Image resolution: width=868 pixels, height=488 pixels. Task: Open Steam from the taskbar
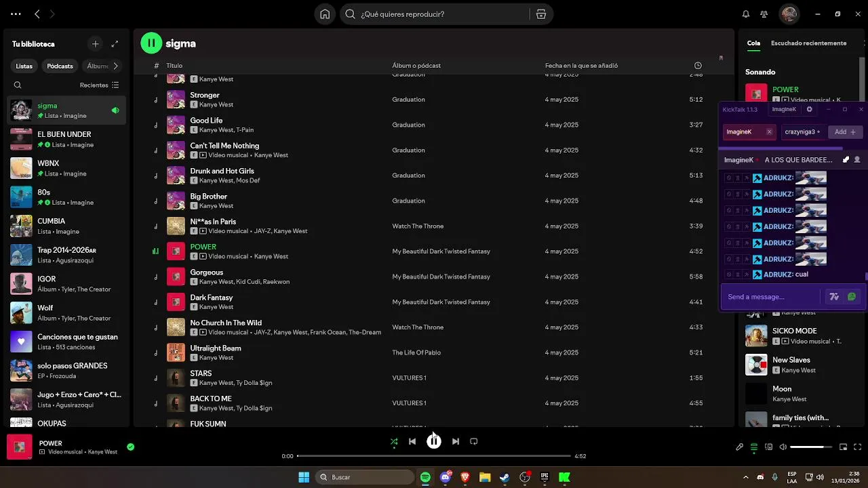505,477
